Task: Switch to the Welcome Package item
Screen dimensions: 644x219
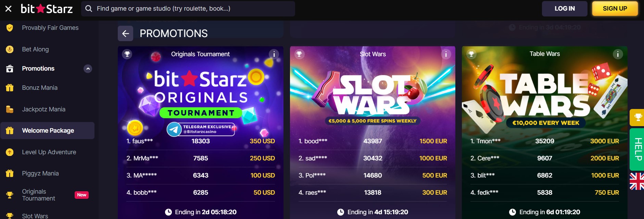Action: click(x=48, y=131)
